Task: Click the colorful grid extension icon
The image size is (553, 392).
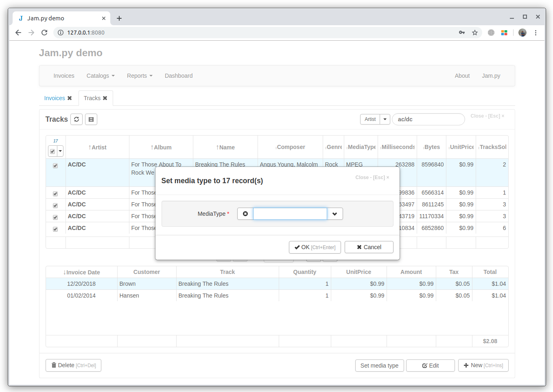Action: (504, 33)
